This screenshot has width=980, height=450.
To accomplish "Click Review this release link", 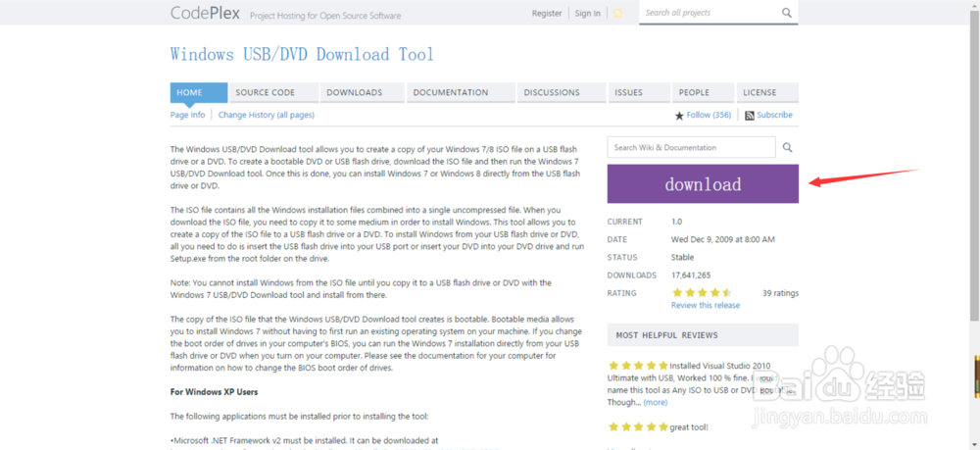I will click(x=705, y=306).
